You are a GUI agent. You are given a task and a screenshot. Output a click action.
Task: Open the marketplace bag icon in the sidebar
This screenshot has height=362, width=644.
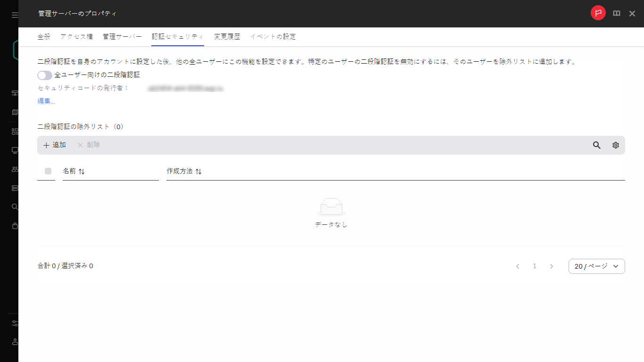(x=14, y=225)
